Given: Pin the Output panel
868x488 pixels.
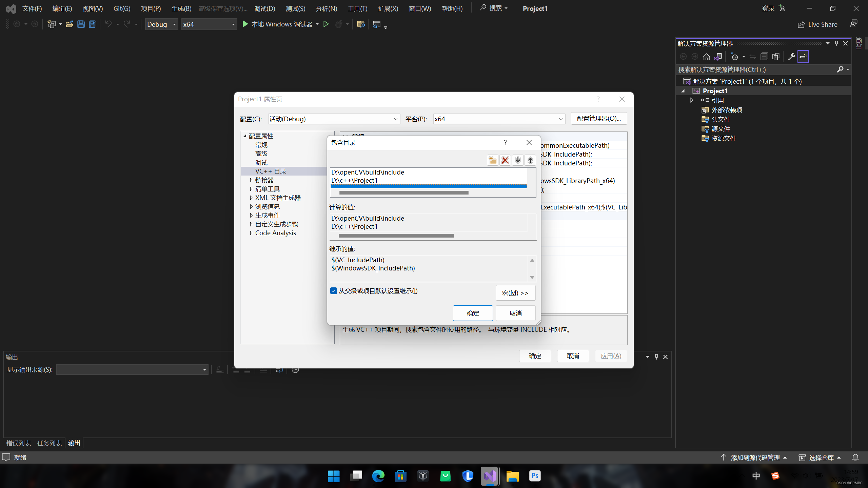Looking at the screenshot, I should (x=656, y=357).
